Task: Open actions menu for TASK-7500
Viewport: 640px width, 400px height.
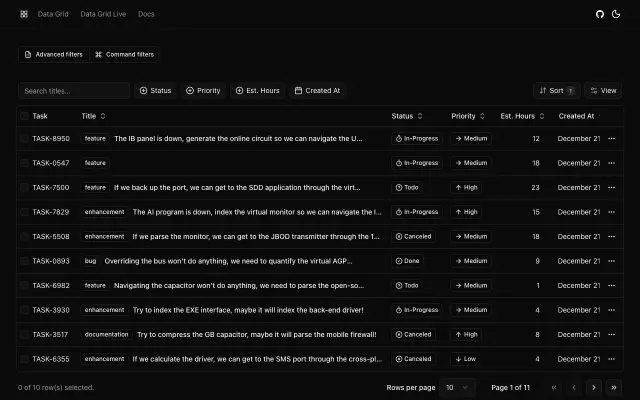Action: tap(611, 188)
